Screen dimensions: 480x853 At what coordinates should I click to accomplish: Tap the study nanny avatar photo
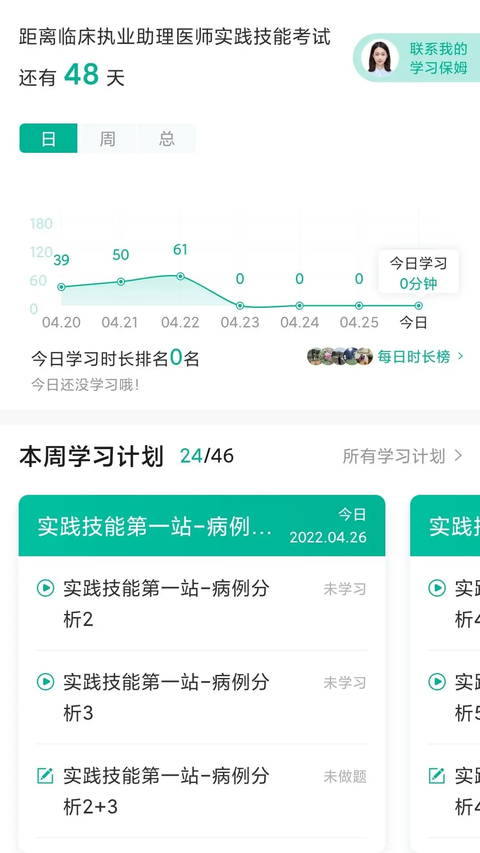[380, 57]
